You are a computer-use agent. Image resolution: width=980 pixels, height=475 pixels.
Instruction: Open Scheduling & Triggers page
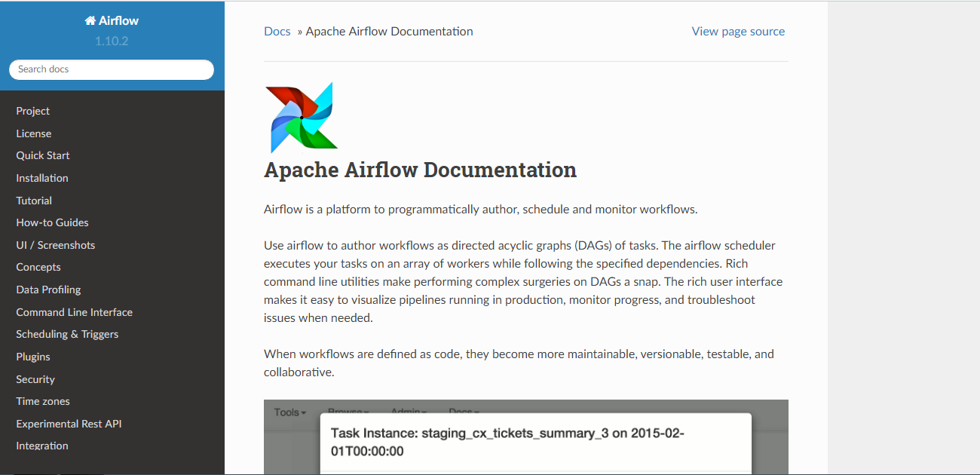tap(67, 334)
